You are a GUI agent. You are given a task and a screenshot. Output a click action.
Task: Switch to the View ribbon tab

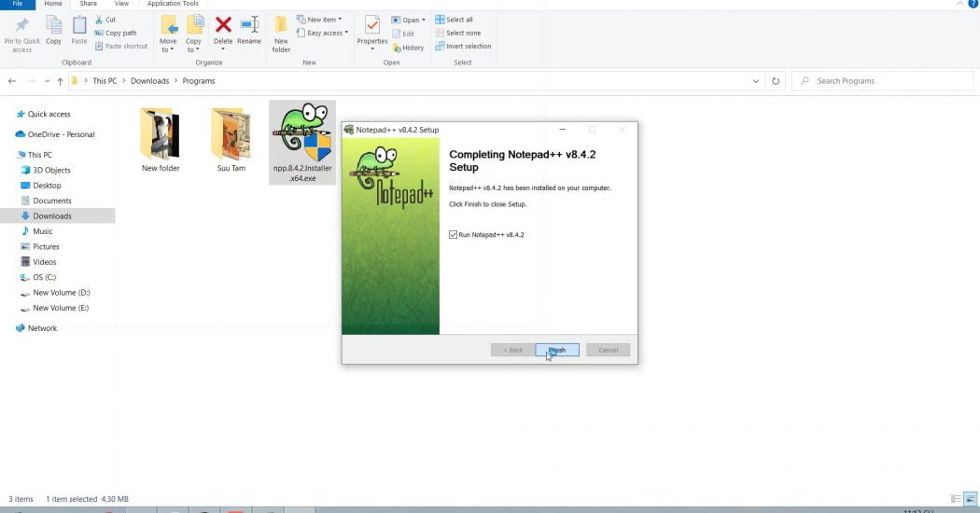pos(121,4)
